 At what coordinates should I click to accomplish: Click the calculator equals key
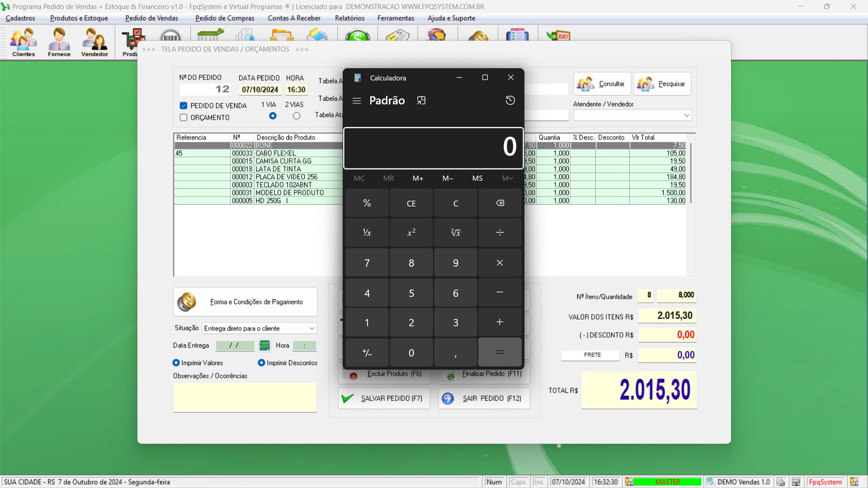pos(500,352)
